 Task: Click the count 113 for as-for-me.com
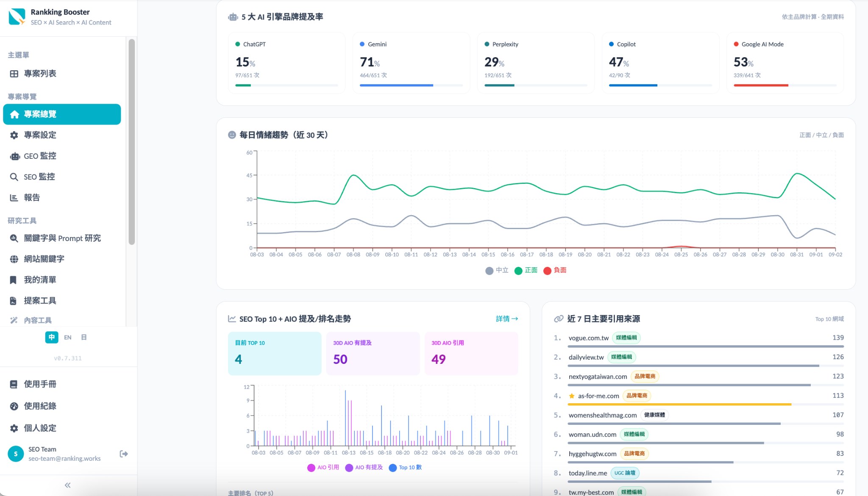point(838,396)
